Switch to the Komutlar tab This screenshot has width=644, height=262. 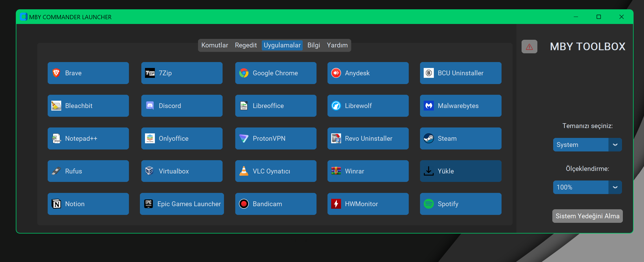pos(215,45)
